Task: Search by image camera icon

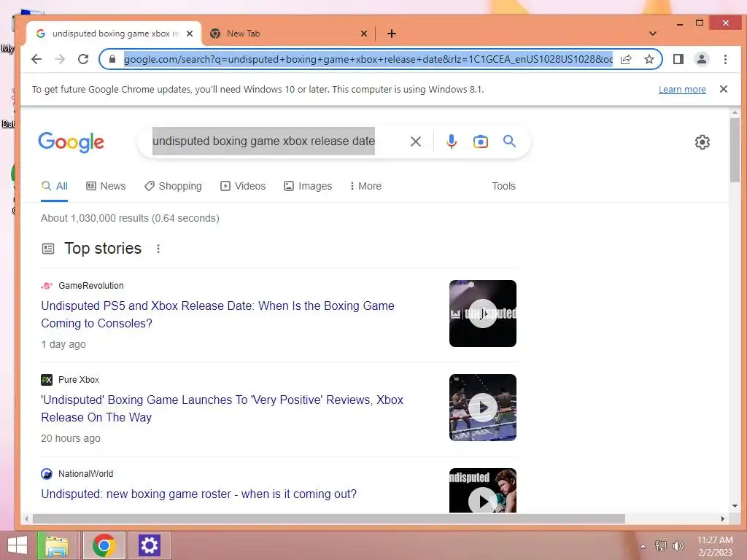Action: 480,141
